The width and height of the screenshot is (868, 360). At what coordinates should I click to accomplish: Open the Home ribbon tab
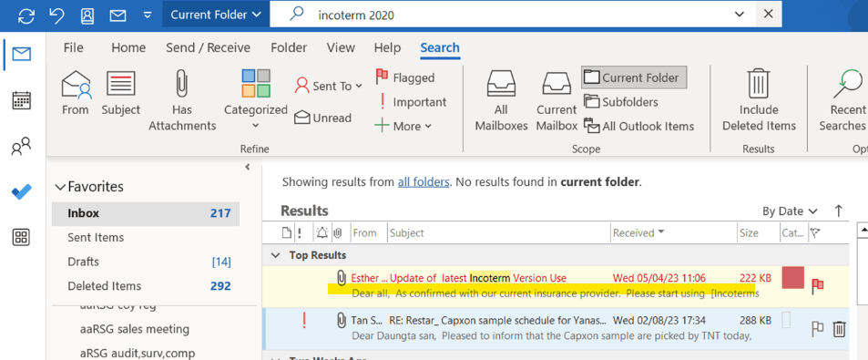click(128, 47)
